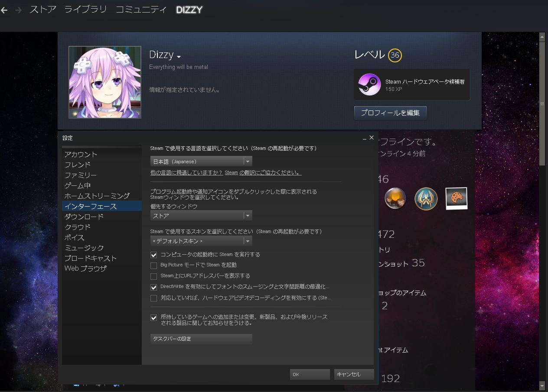Open the level 36 circle badge
This screenshot has width=548, height=392.
pos(395,55)
